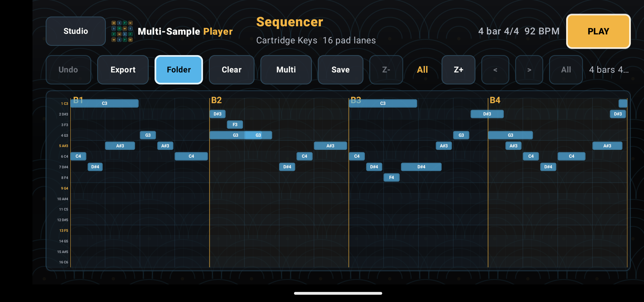Select lane label 9 G4
Screen dimensions: 644x302
pyautogui.click(x=64, y=188)
